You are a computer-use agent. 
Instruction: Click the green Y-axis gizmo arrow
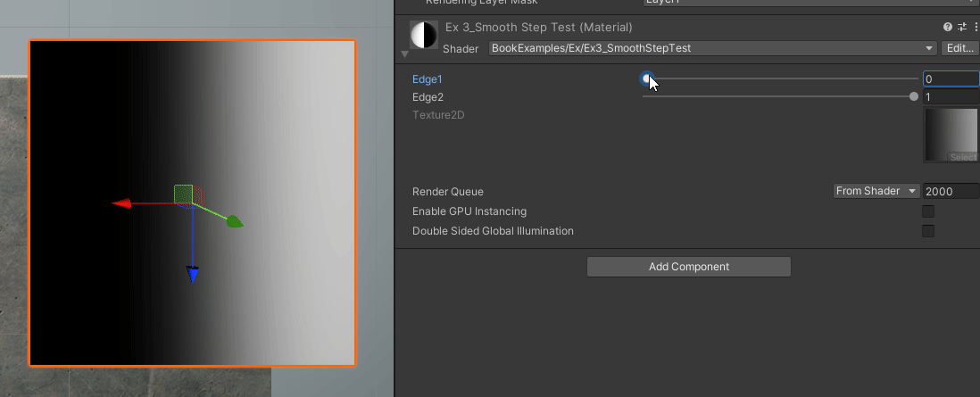(x=235, y=220)
